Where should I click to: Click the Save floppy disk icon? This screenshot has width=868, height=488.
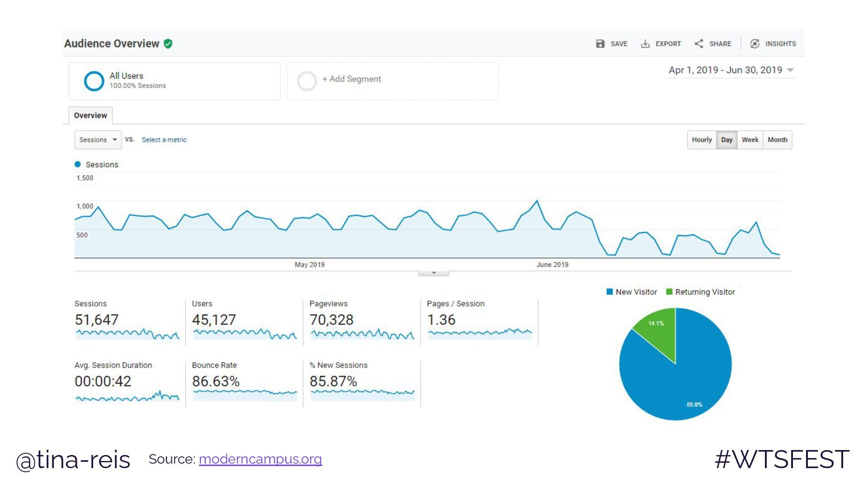click(x=600, y=44)
